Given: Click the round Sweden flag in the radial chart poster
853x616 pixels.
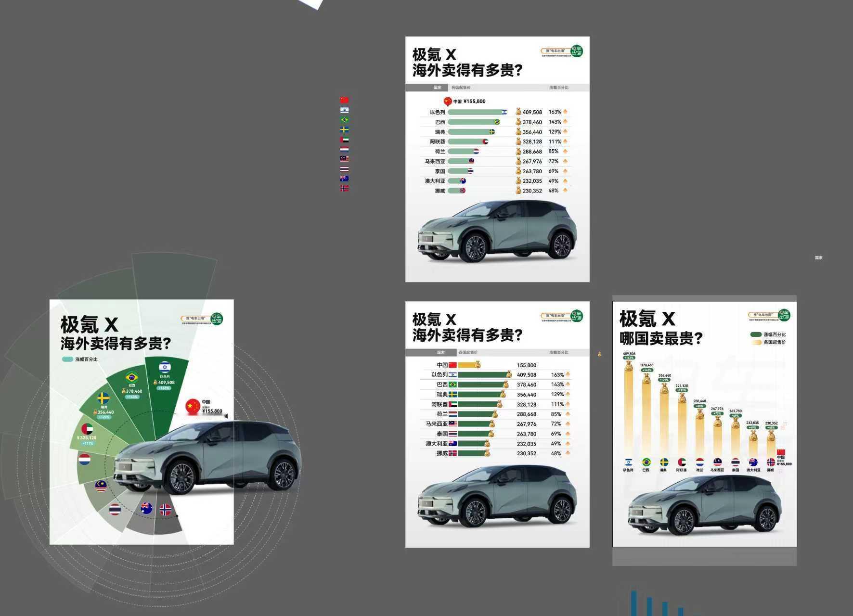Looking at the screenshot, I should 103,398.
